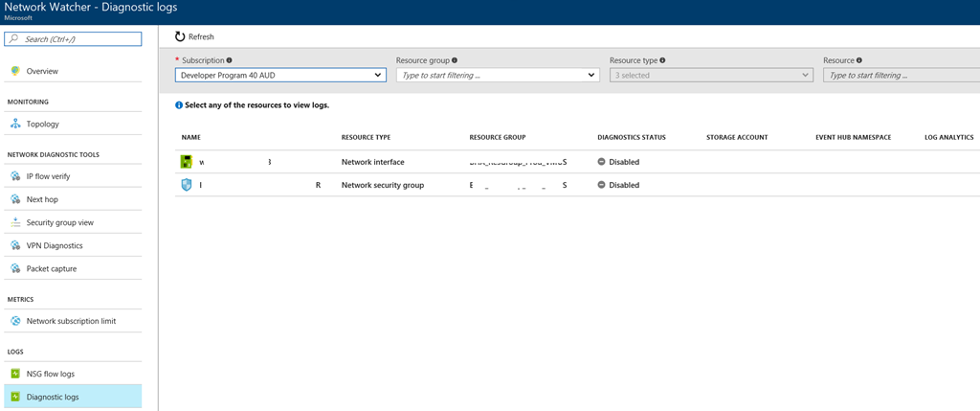This screenshot has width=980, height=411.
Task: Click the Resource filter input field
Action: (900, 75)
